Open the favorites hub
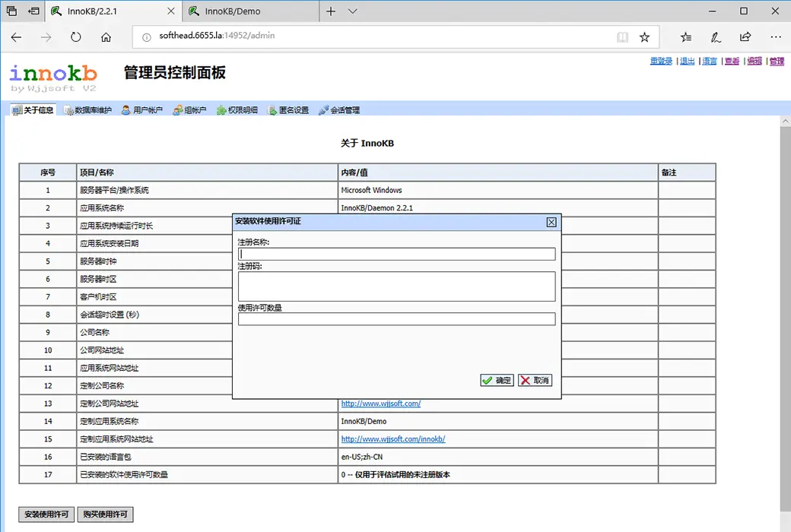The image size is (791, 532). (686, 36)
